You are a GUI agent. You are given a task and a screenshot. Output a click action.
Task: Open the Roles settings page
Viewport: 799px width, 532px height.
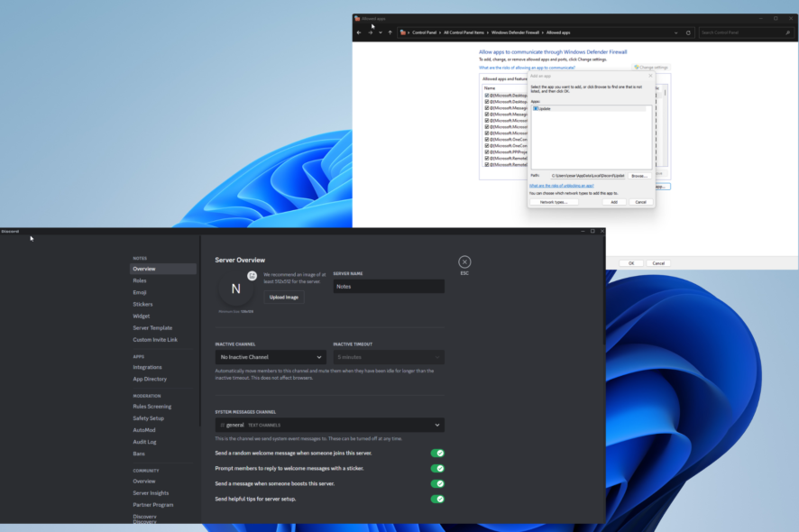pos(140,280)
